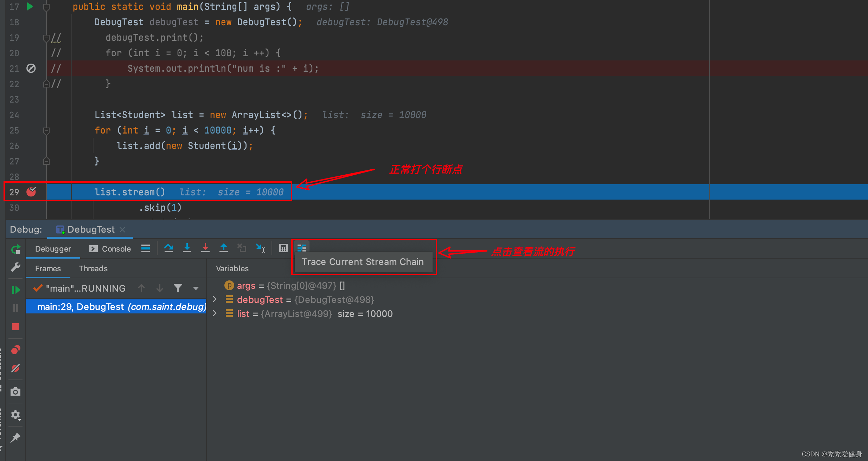Click the Force Step Into red arrow
The image size is (868, 461).
coord(205,248)
